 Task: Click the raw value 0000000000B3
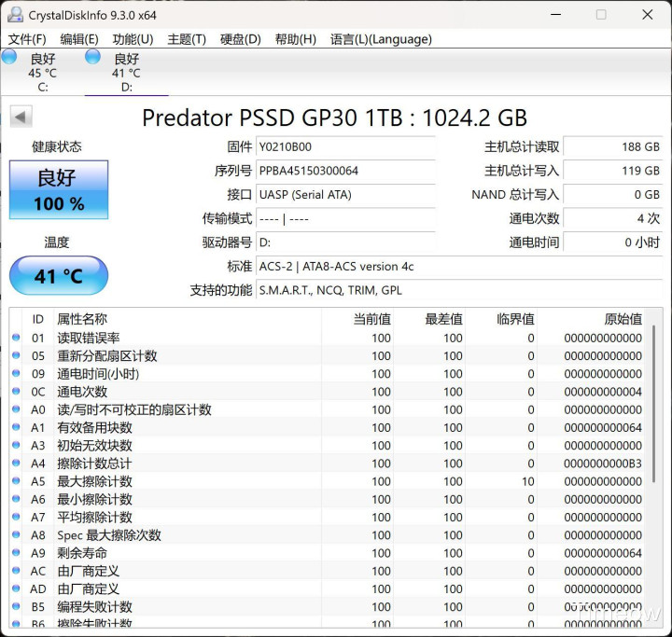tap(603, 464)
